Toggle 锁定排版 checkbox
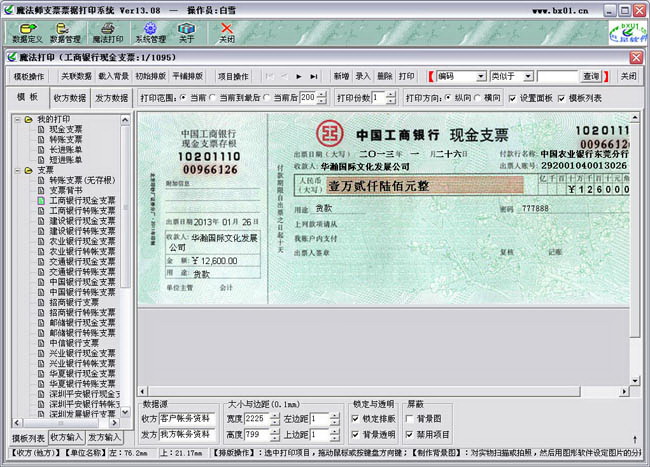The height and width of the screenshot is (467, 650). coord(355,419)
